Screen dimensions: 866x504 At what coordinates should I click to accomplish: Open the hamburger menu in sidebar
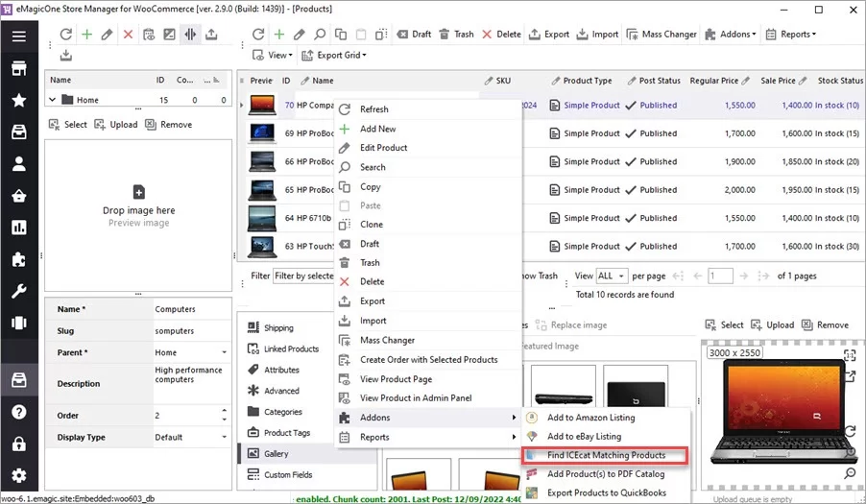click(x=18, y=36)
